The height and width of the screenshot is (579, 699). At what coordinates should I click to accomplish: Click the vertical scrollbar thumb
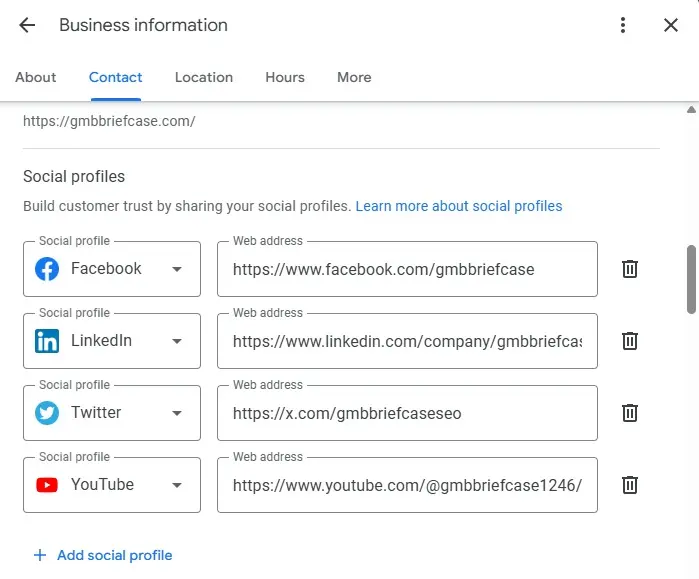coord(691,279)
